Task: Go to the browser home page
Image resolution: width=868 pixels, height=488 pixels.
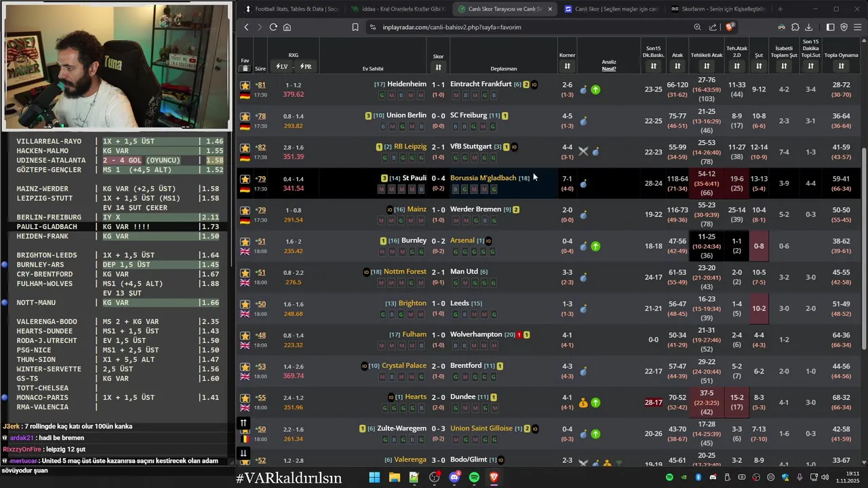Action: tap(287, 27)
